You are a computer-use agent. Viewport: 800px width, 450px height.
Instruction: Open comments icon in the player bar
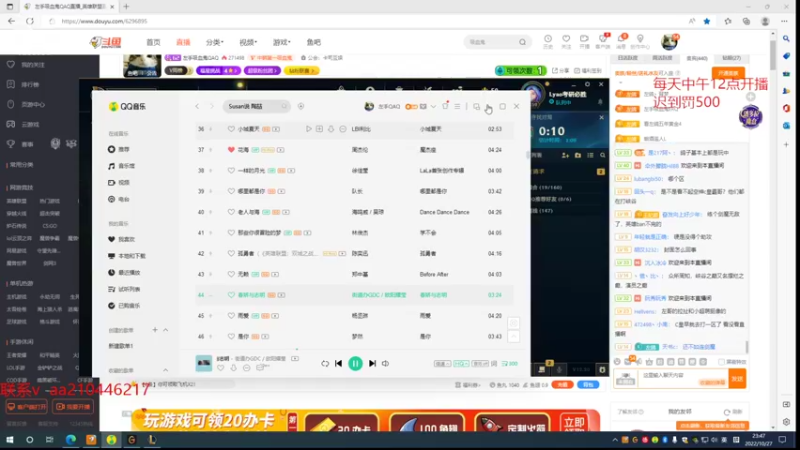point(262,367)
